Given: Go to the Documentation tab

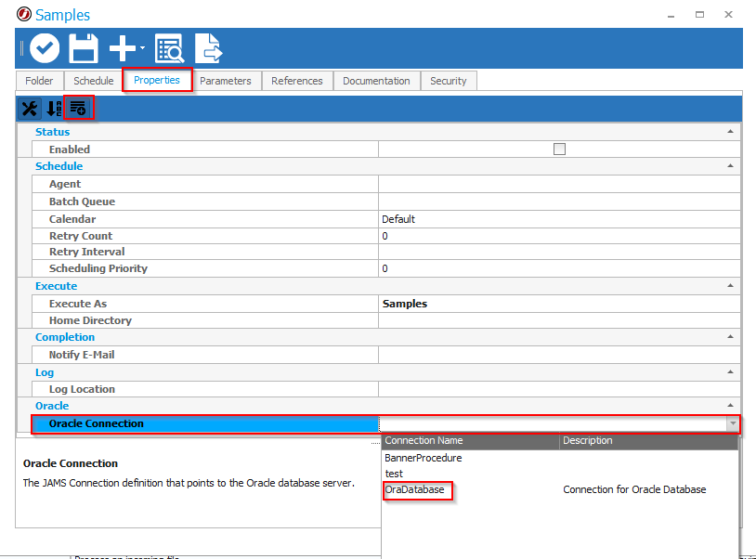Looking at the screenshot, I should [x=376, y=81].
